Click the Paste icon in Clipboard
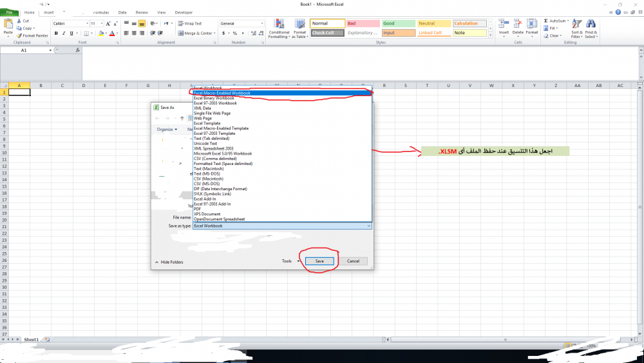This screenshot has width=644, height=363. (x=8, y=24)
